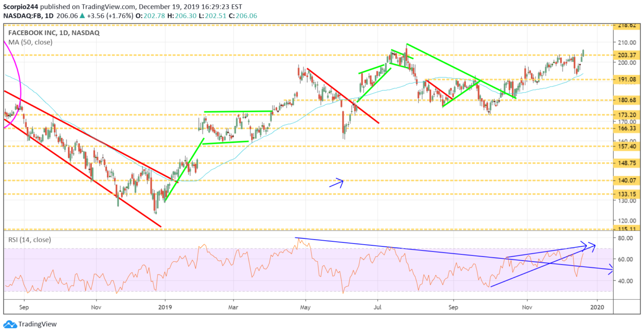The height and width of the screenshot is (334, 644).
Task: Click the green up-triangle price change indicator
Action: 81,16
